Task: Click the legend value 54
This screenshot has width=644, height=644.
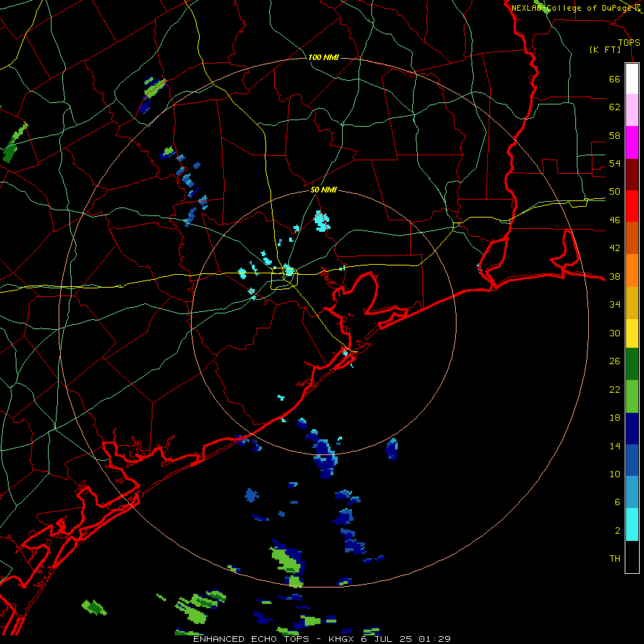Action: pyautogui.click(x=615, y=163)
